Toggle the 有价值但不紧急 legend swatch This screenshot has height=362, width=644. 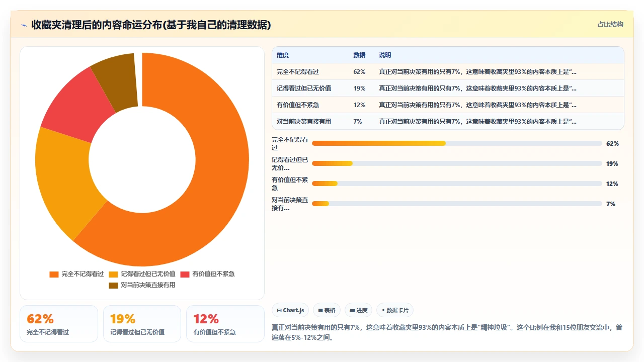(x=185, y=274)
